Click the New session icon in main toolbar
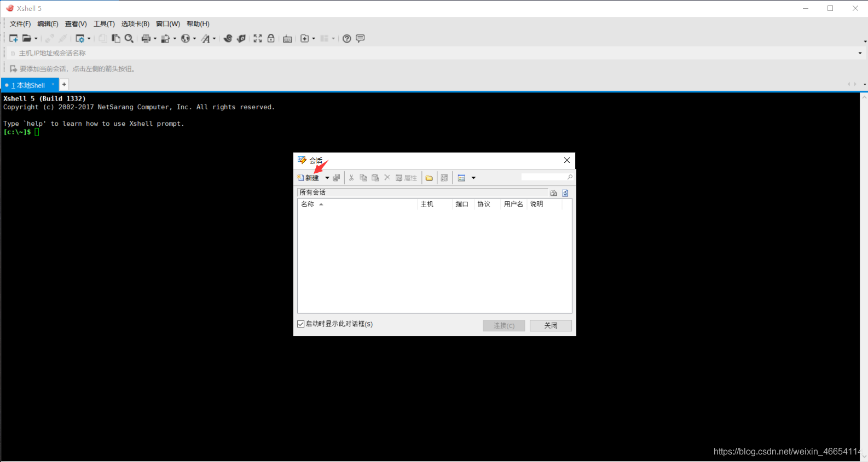The height and width of the screenshot is (462, 868). click(x=14, y=38)
